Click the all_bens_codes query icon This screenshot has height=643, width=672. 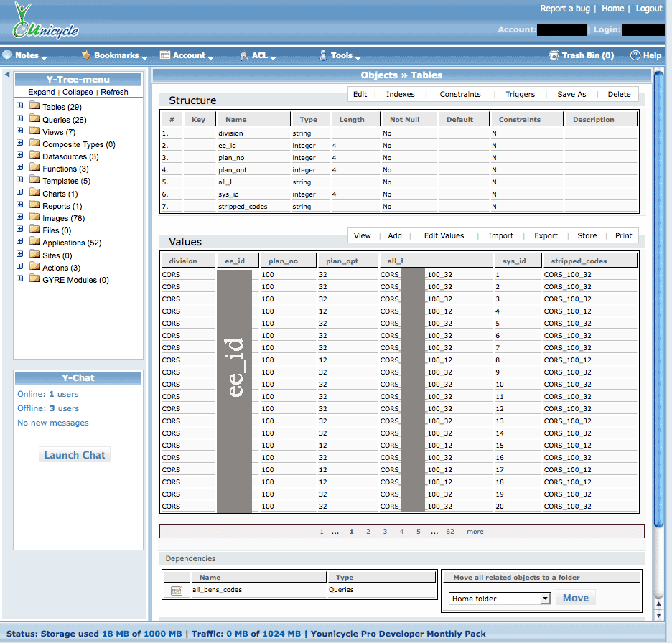[177, 591]
